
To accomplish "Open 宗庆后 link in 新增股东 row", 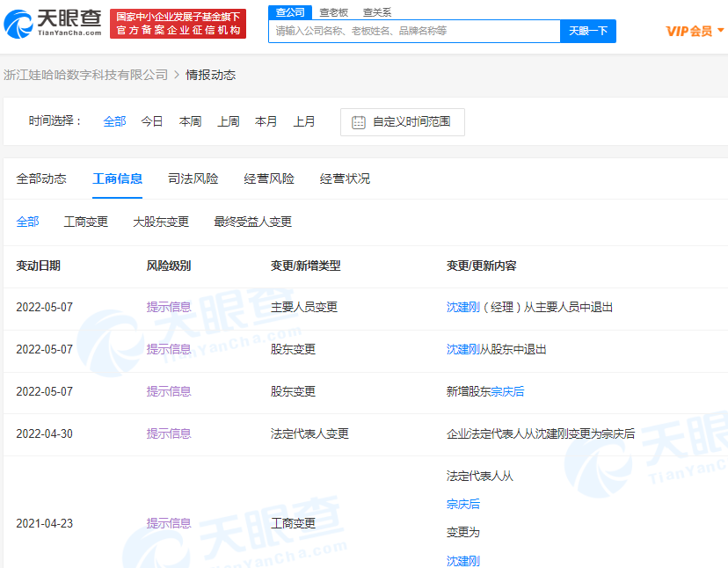I will (x=507, y=391).
